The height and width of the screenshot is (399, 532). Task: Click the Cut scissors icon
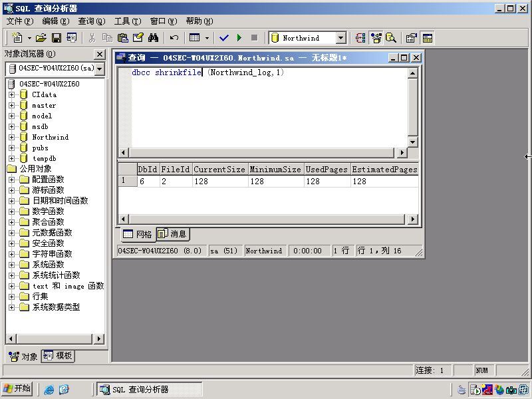[x=92, y=38]
